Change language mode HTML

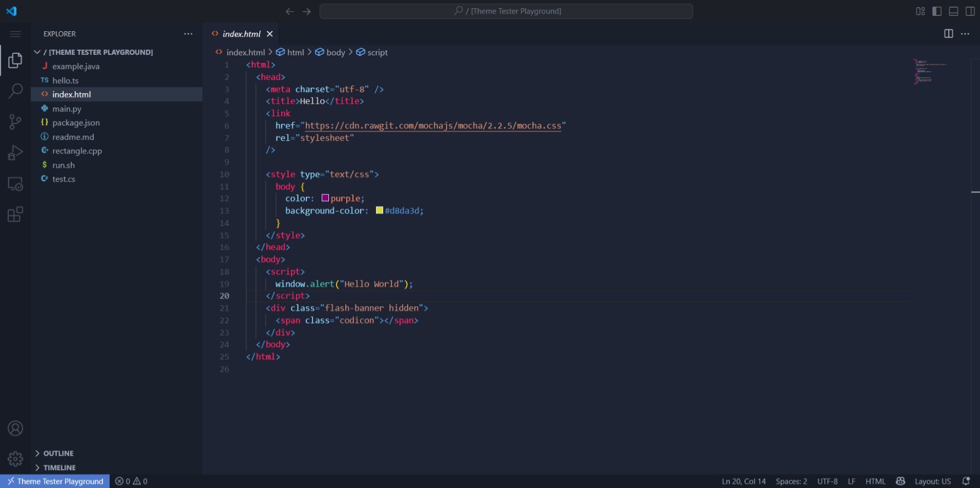point(875,481)
